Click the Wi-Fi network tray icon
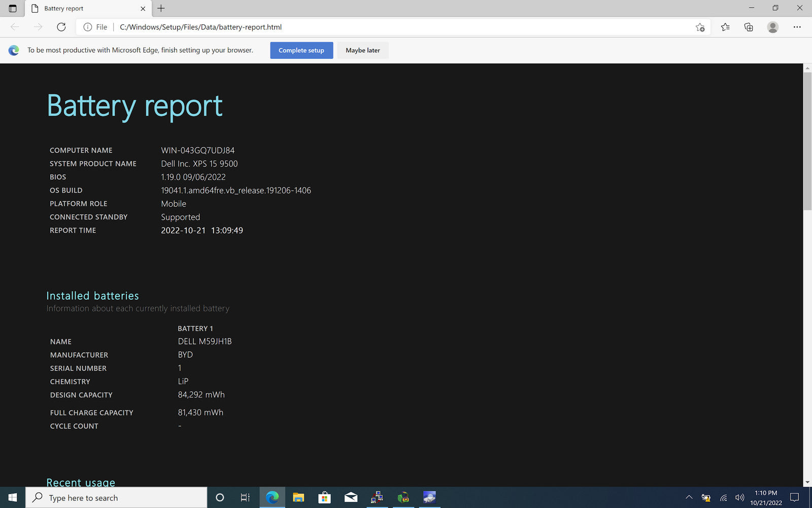The height and width of the screenshot is (508, 812). coord(723,498)
